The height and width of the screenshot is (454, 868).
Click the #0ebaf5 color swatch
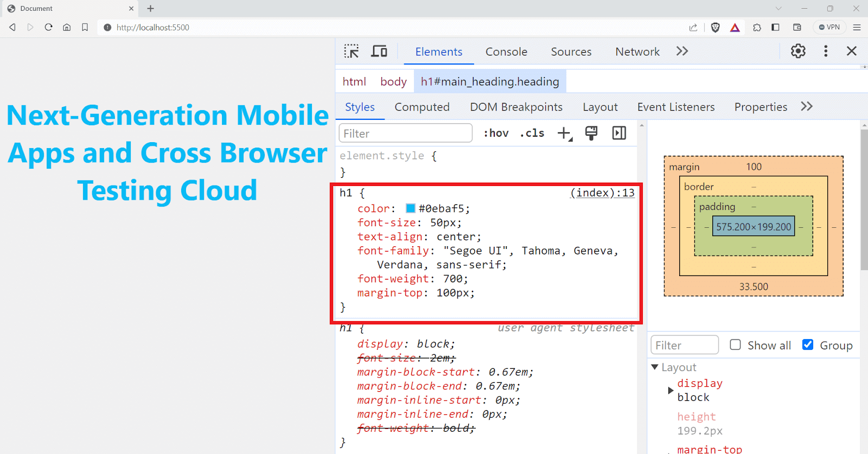(x=411, y=208)
